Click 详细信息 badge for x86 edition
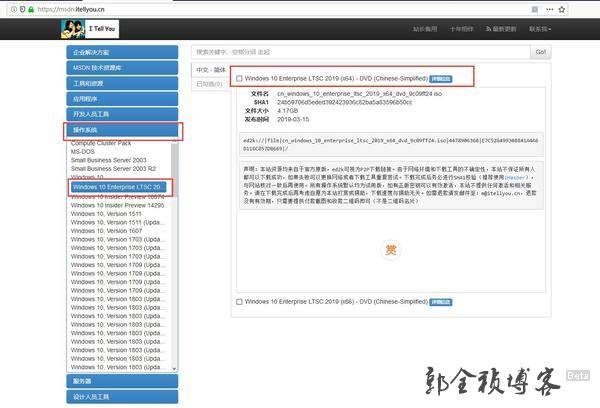This screenshot has height=408, width=600. (441, 302)
